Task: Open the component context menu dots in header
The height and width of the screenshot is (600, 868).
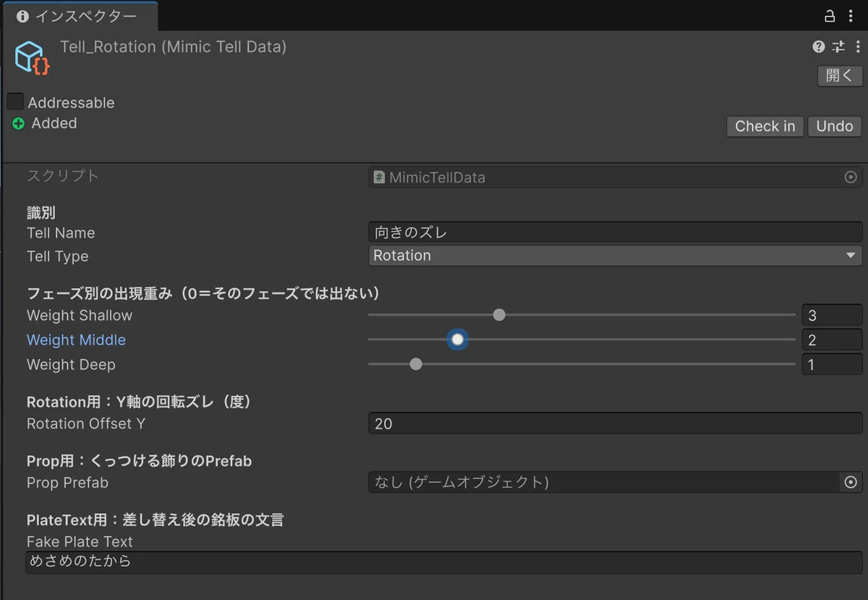Action: pos(858,47)
